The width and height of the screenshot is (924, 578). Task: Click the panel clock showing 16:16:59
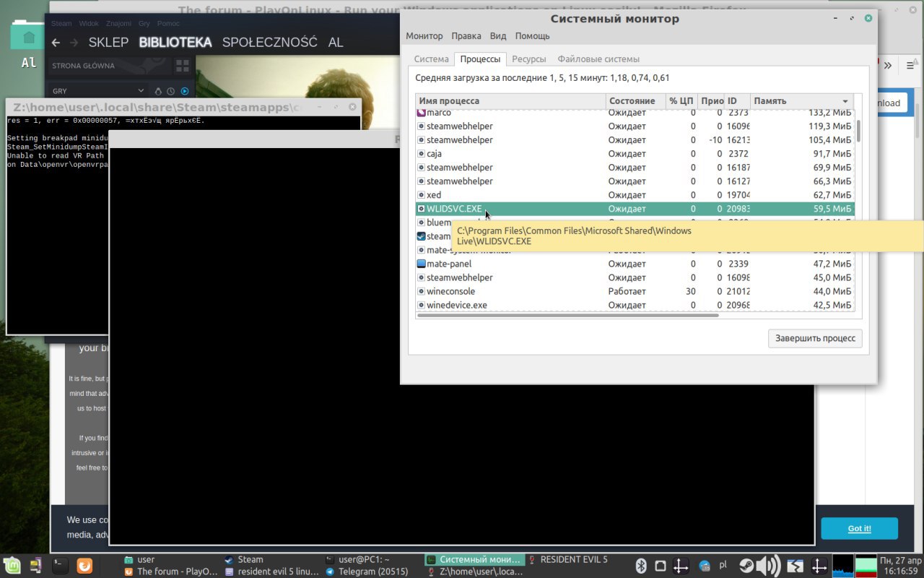(899, 565)
